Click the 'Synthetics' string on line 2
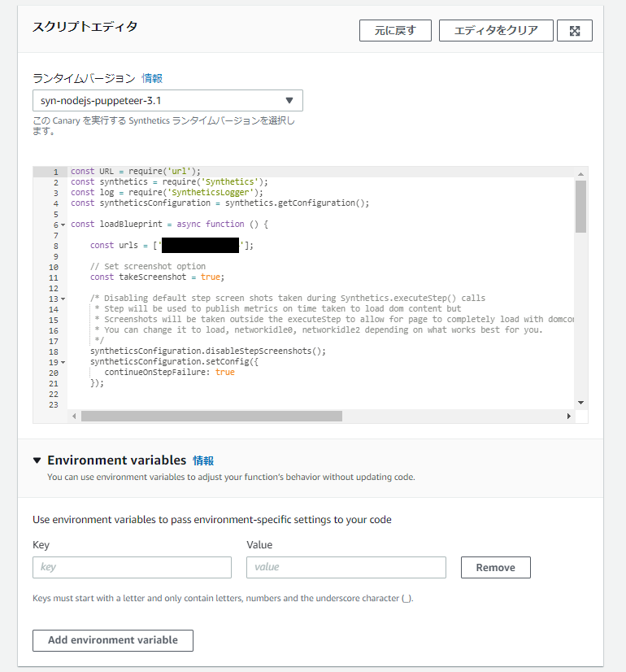Image resolution: width=626 pixels, height=672 pixels. (230, 181)
